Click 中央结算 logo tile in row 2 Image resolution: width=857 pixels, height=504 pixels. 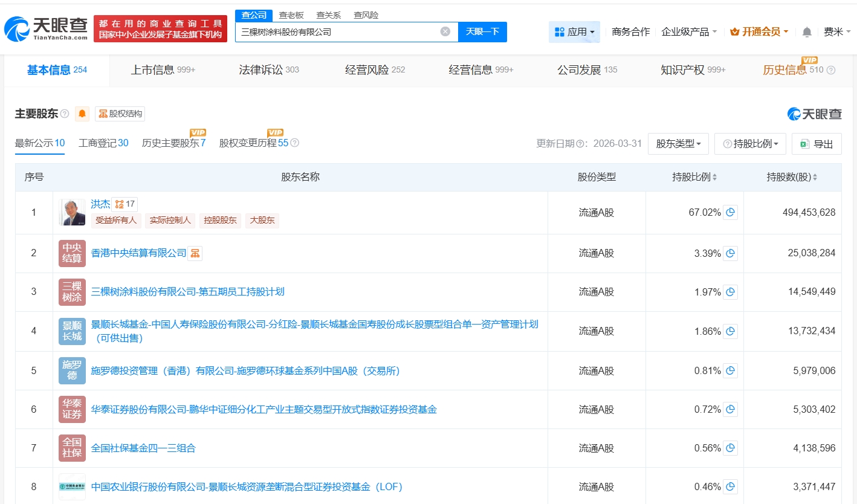click(x=72, y=253)
